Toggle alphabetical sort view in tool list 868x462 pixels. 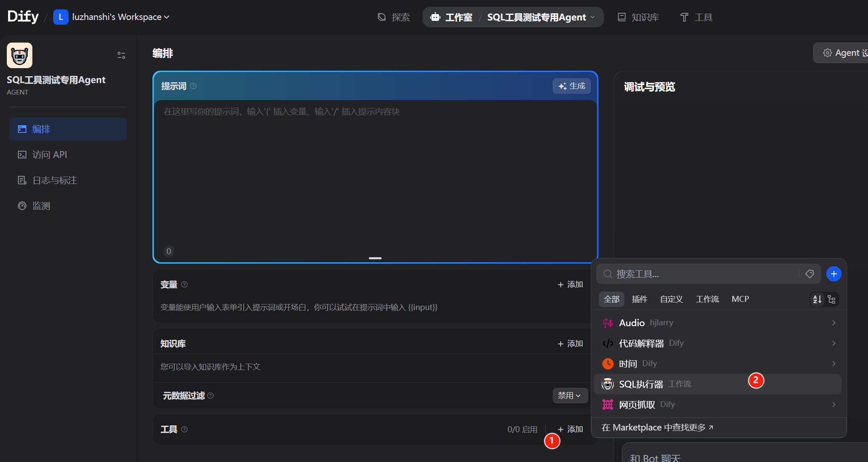click(817, 299)
